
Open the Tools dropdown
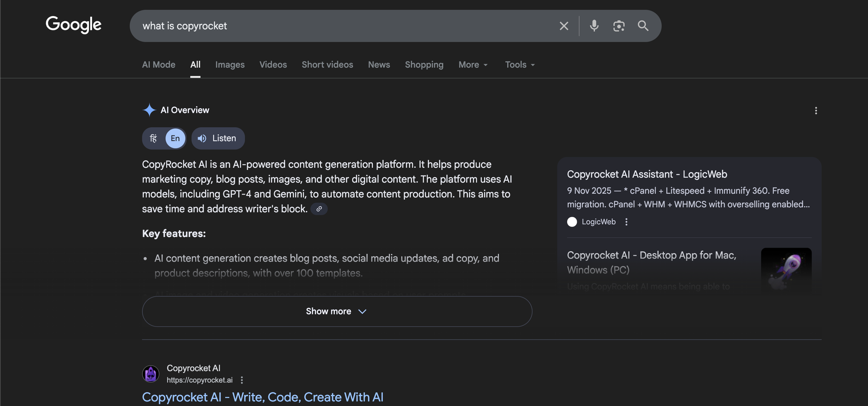point(519,65)
